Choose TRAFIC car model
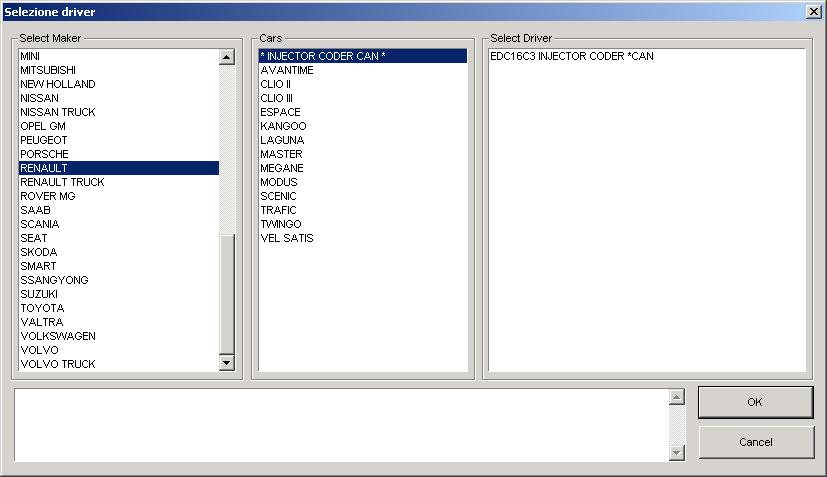The height and width of the screenshot is (477, 827). click(x=363, y=210)
